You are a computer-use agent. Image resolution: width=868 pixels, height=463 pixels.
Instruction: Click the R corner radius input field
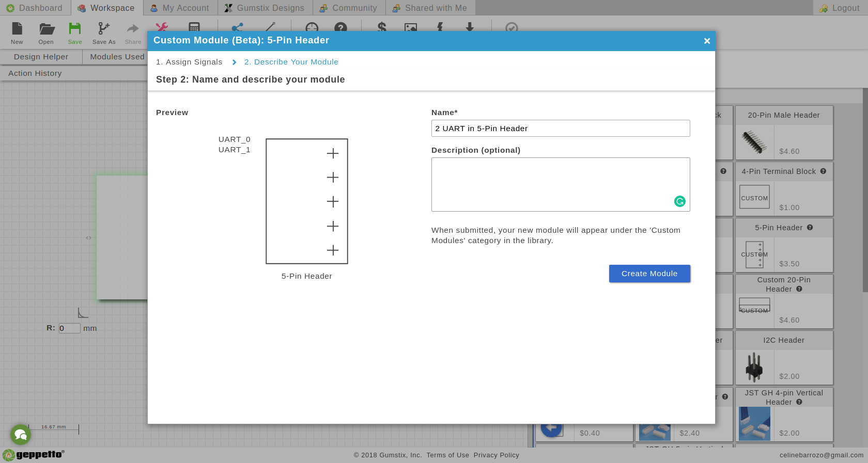point(69,328)
